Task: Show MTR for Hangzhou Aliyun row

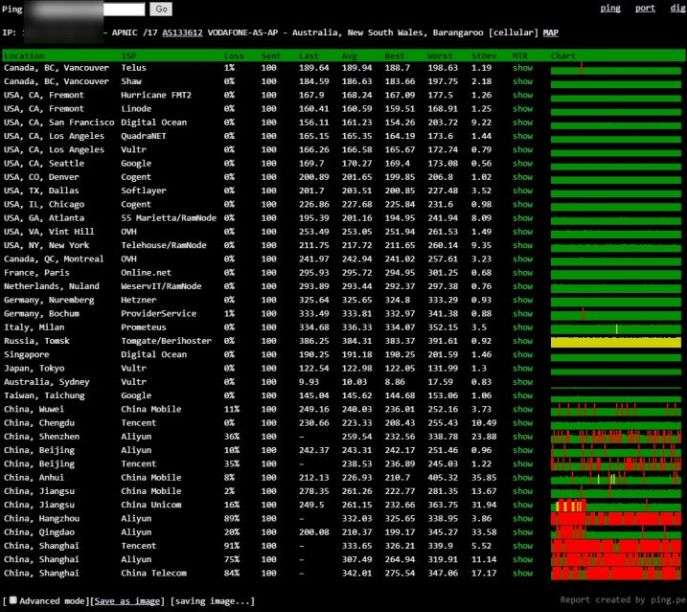Action: pyautogui.click(x=523, y=519)
